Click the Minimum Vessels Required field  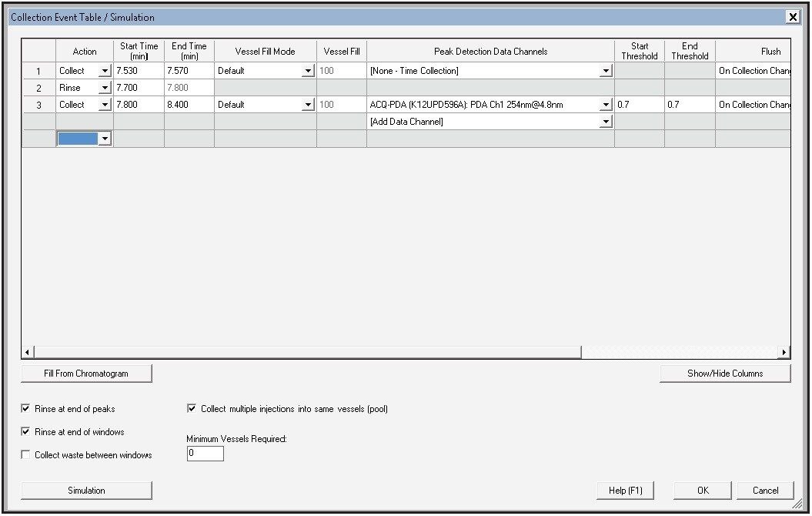(x=205, y=454)
